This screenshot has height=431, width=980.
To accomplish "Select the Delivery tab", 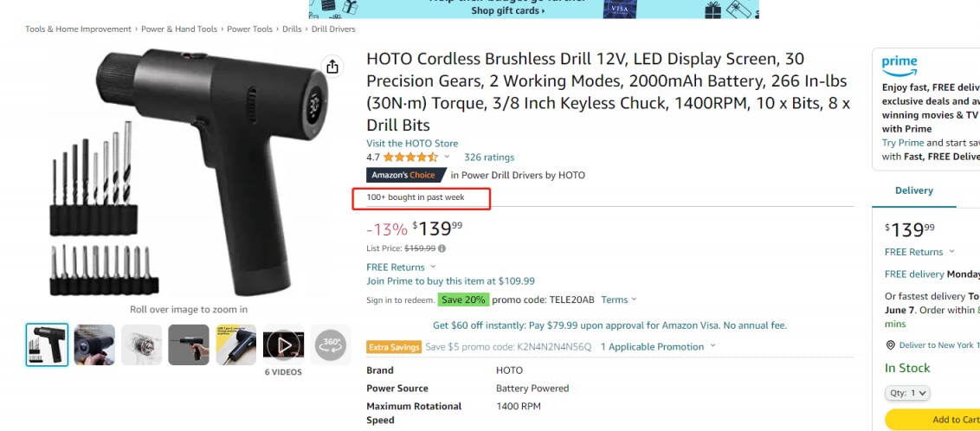I will pos(913,190).
